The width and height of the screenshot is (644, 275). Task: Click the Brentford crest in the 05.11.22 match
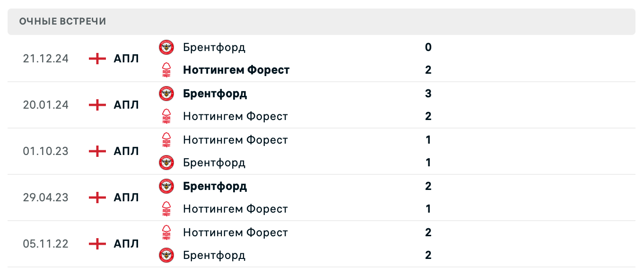(x=166, y=255)
